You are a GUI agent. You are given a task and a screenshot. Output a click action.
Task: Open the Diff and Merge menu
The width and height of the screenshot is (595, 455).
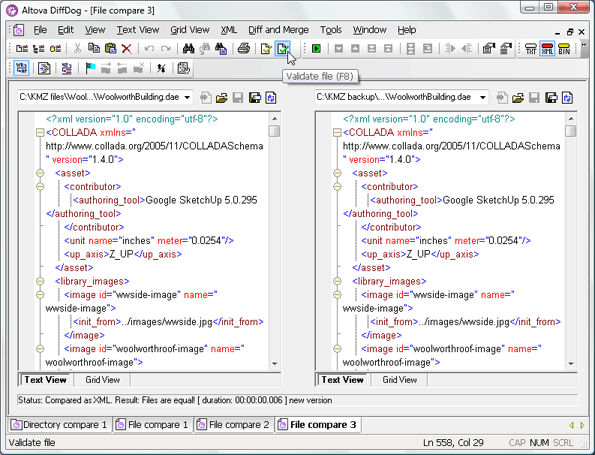click(x=278, y=30)
